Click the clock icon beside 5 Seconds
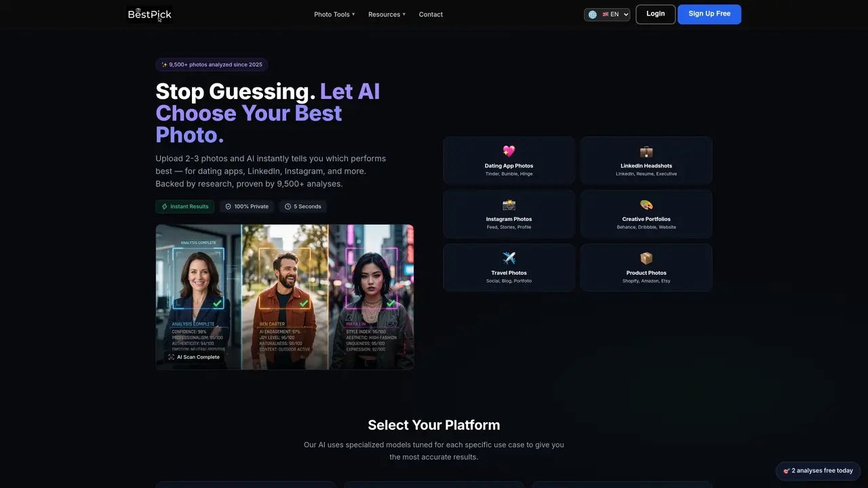This screenshot has width=868, height=488. 288,206
